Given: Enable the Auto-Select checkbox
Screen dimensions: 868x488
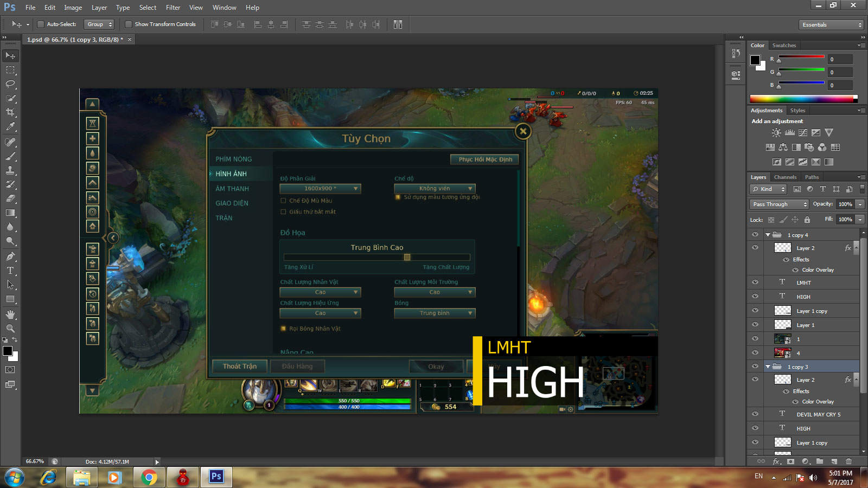Looking at the screenshot, I should (41, 24).
